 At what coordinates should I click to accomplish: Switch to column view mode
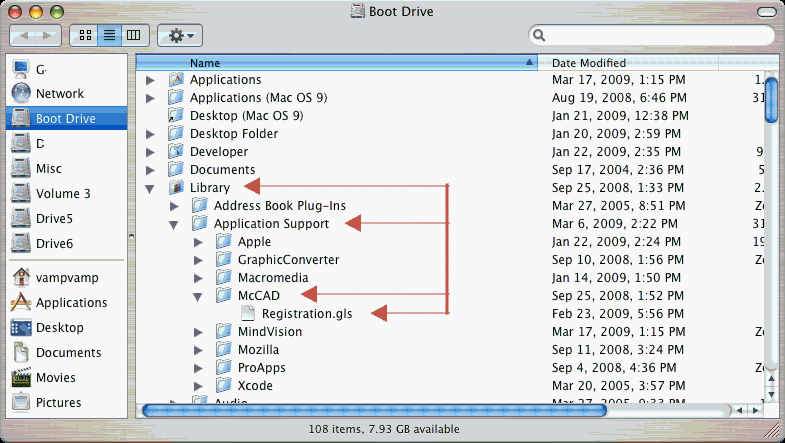132,35
